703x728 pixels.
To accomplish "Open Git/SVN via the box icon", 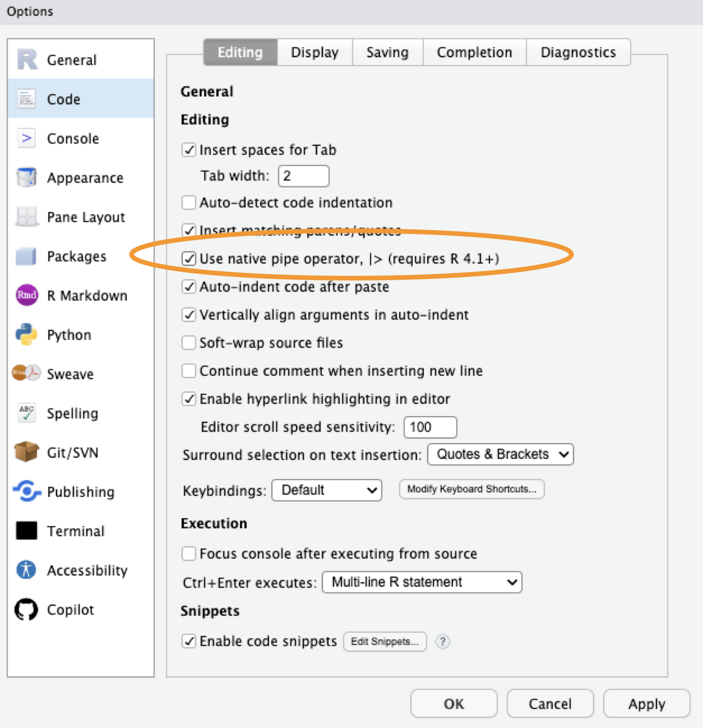I will click(26, 452).
